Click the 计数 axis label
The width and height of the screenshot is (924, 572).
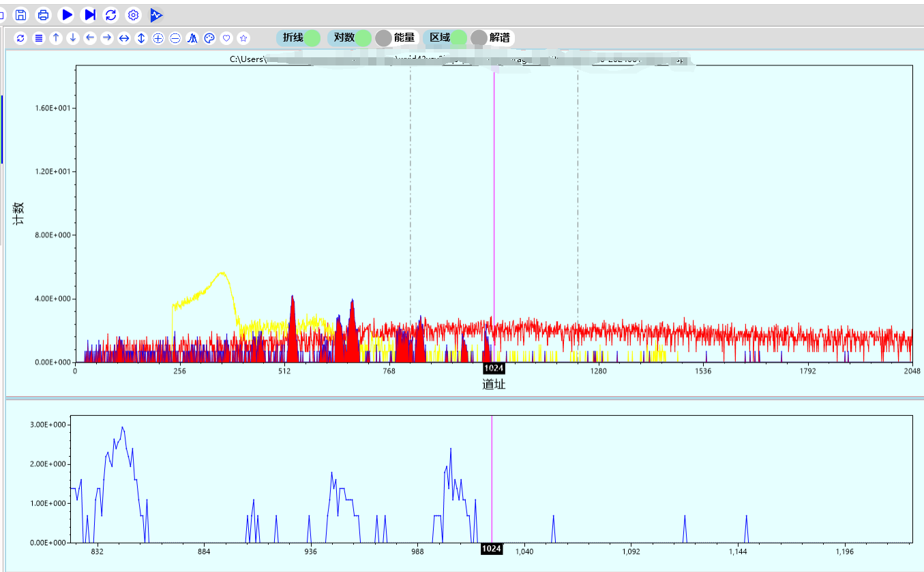click(x=20, y=213)
